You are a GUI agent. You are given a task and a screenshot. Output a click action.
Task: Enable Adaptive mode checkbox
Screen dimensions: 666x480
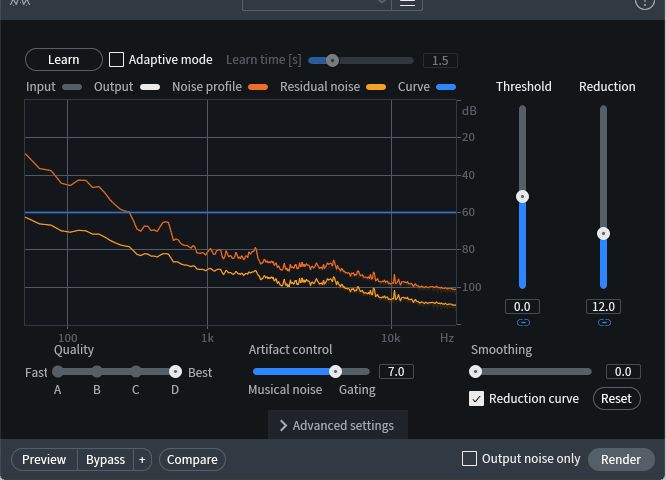[116, 59]
